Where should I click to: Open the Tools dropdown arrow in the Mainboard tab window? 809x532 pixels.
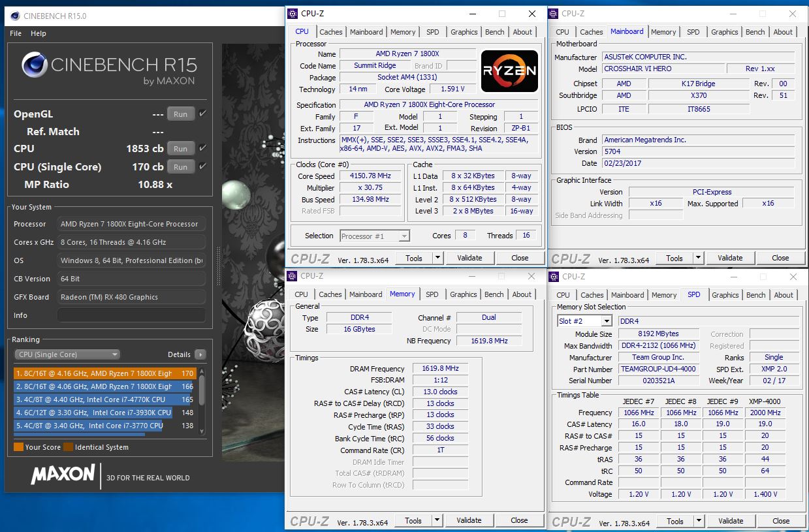698,258
